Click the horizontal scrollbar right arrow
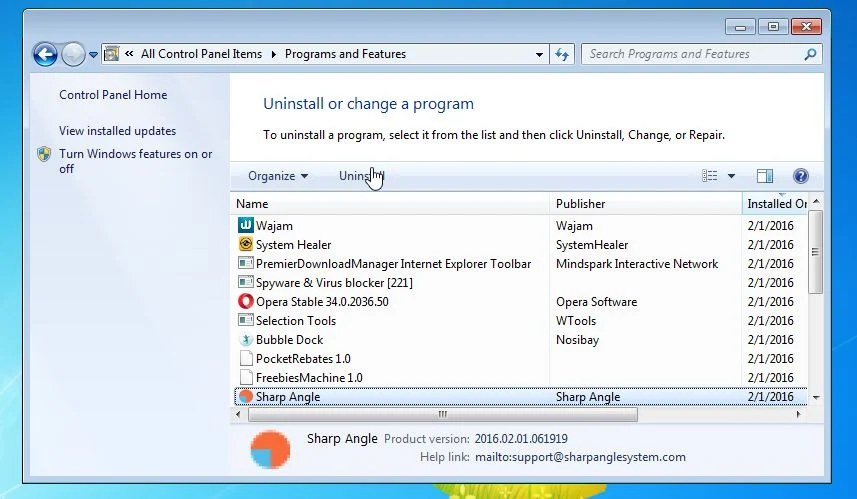 click(799, 414)
